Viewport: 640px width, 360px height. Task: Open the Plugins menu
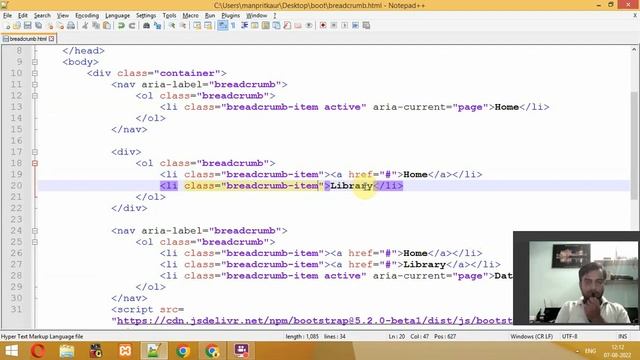(231, 16)
